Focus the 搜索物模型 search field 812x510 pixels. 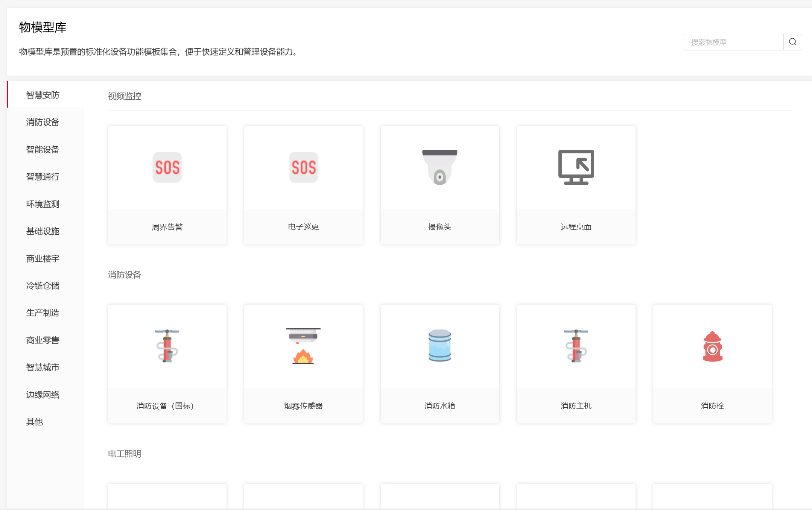[733, 42]
